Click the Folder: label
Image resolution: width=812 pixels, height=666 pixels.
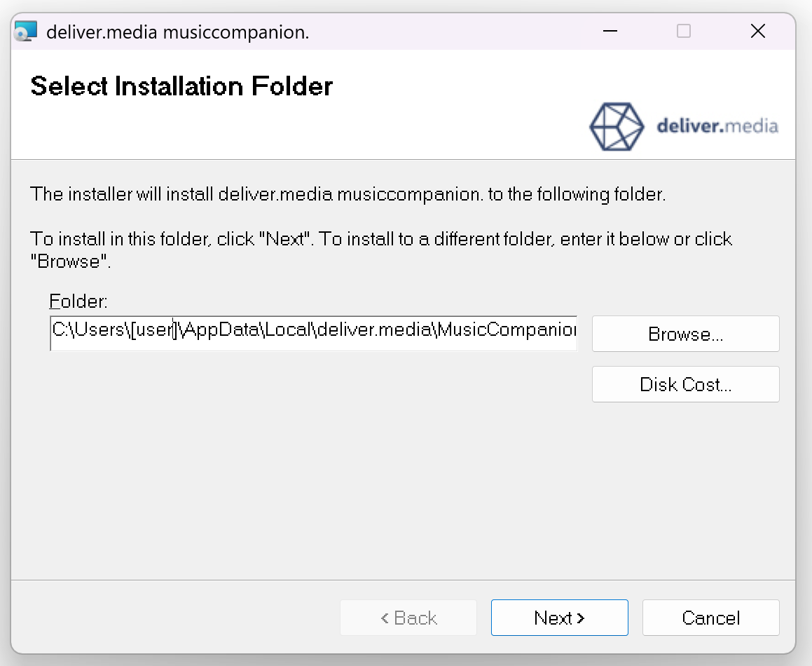[78, 301]
